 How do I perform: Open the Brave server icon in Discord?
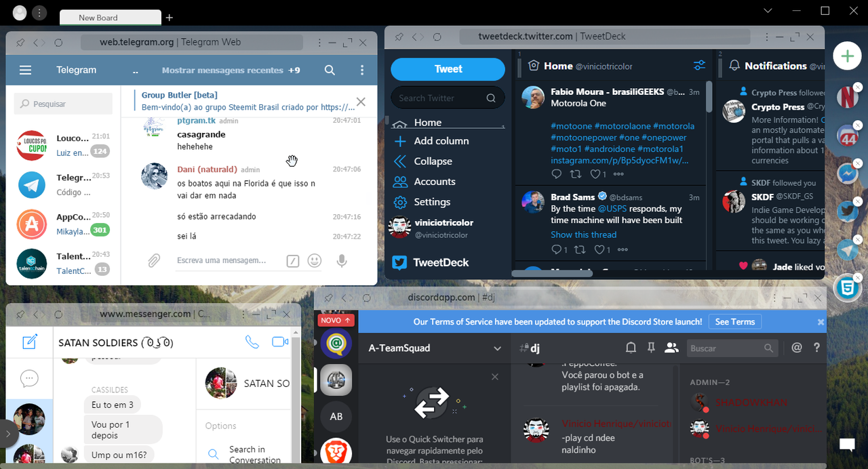tap(336, 453)
